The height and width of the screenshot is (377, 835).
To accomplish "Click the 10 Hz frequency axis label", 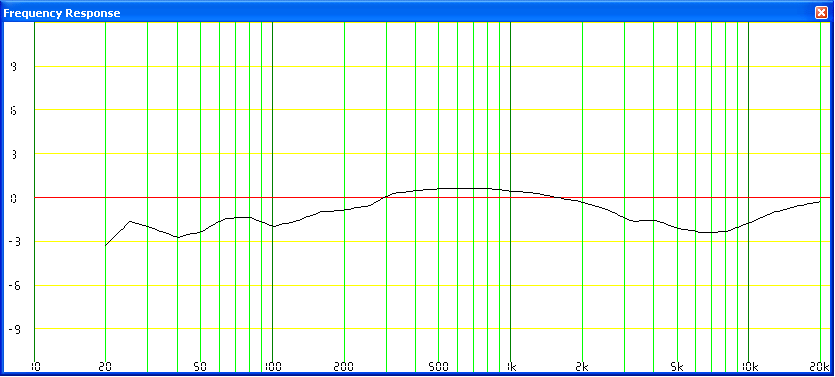I will [x=35, y=366].
